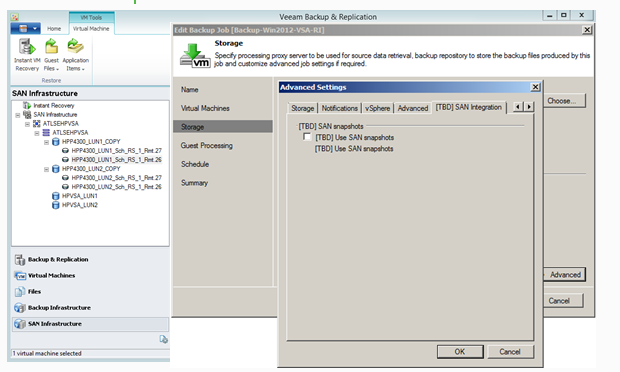Open the SAN Infrastructure navigation pane
The height and width of the screenshot is (372, 620).
tap(90, 324)
